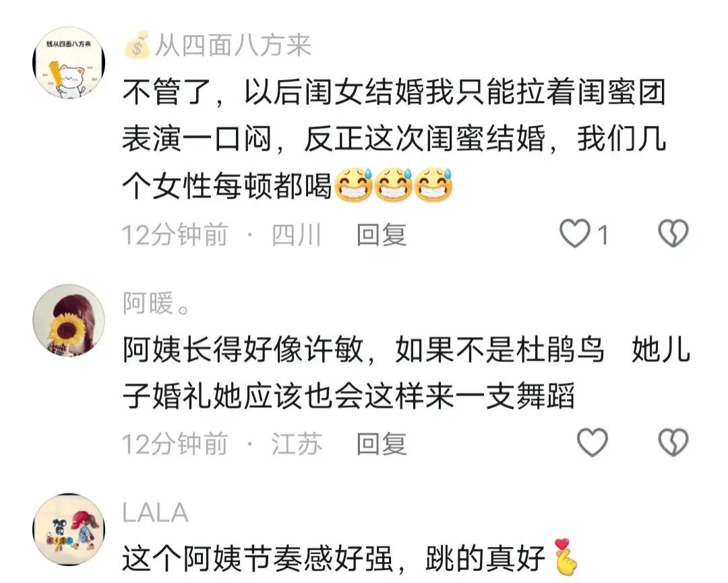Image resolution: width=728 pixels, height=583 pixels.
Task: Tap the 12分钟前 · 江苏 timestamp
Action: tap(222, 443)
